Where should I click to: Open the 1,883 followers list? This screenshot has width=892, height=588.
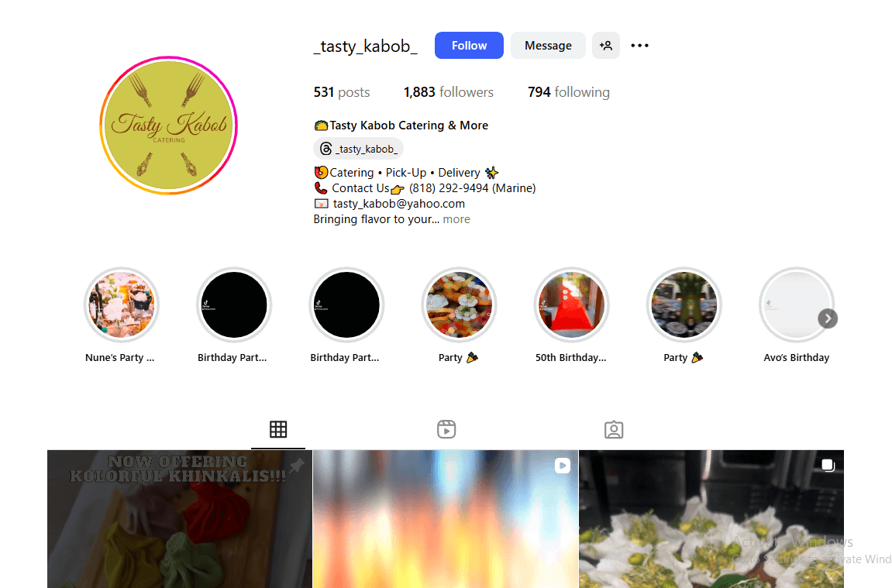coord(448,92)
